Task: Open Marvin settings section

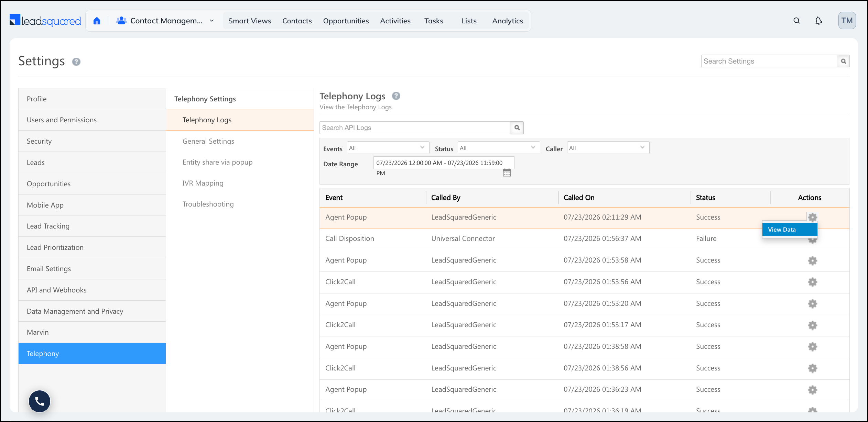Action: pyautogui.click(x=92, y=332)
